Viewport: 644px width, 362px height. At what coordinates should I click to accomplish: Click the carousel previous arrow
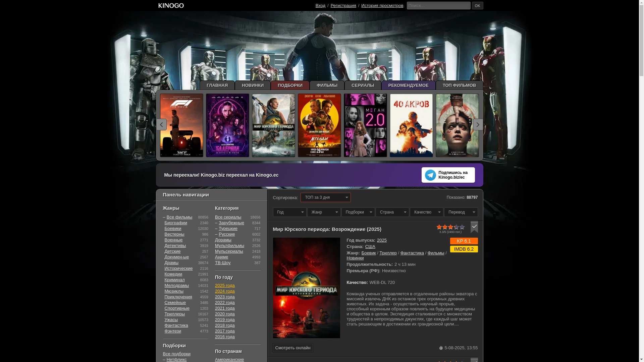161,125
